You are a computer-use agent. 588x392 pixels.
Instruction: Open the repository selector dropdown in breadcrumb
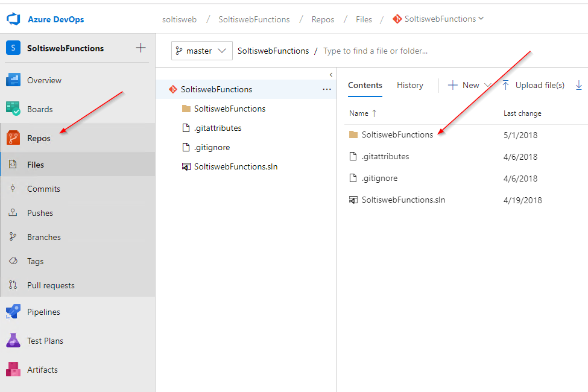(x=438, y=19)
